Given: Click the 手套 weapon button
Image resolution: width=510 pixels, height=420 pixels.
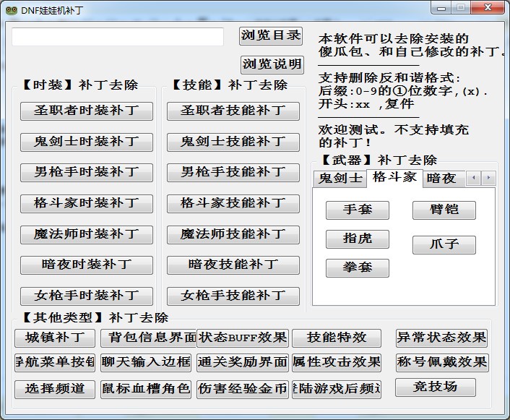Looking at the screenshot, I should pos(358,210).
